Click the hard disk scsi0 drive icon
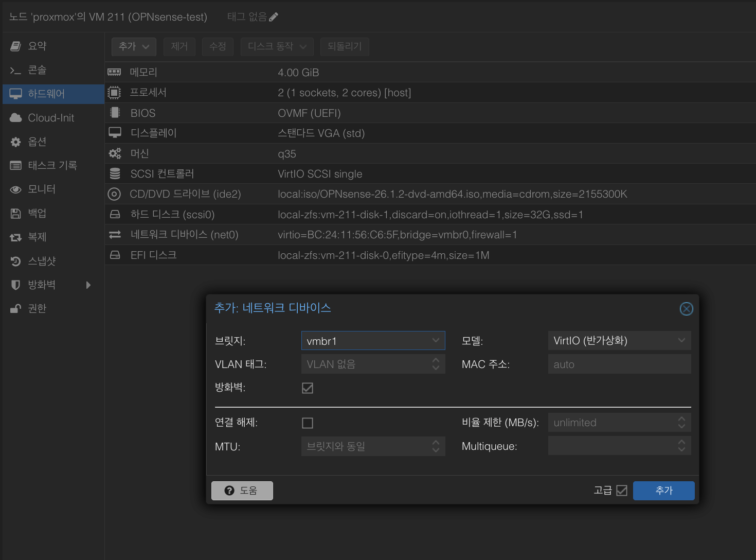 (x=115, y=214)
